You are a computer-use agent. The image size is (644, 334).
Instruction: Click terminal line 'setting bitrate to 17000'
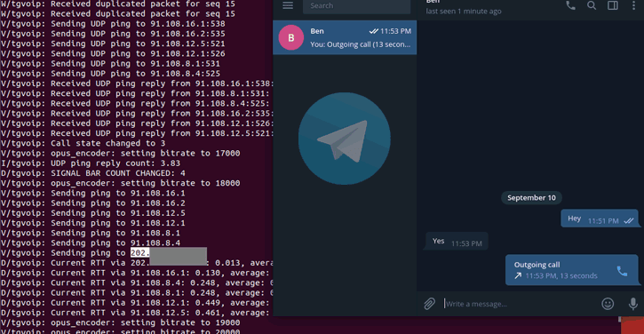120,154
